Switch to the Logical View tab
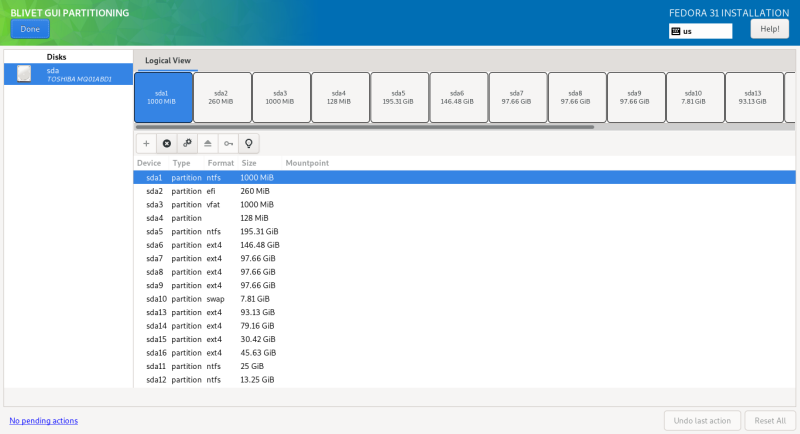Screen dimensions: 800x434 pyautogui.click(x=167, y=60)
